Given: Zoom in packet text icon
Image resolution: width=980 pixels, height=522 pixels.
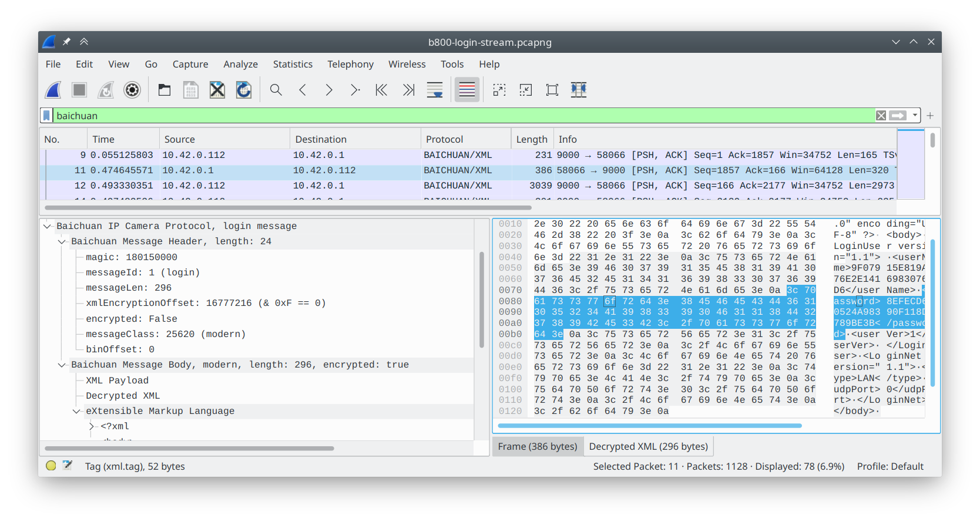Looking at the screenshot, I should pos(499,90).
